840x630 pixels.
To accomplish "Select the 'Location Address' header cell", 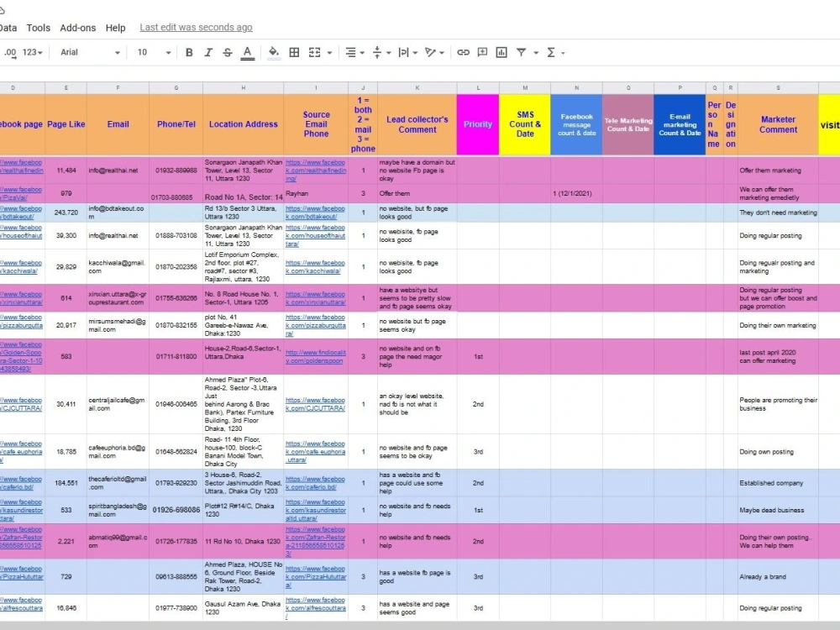I will pyautogui.click(x=244, y=124).
